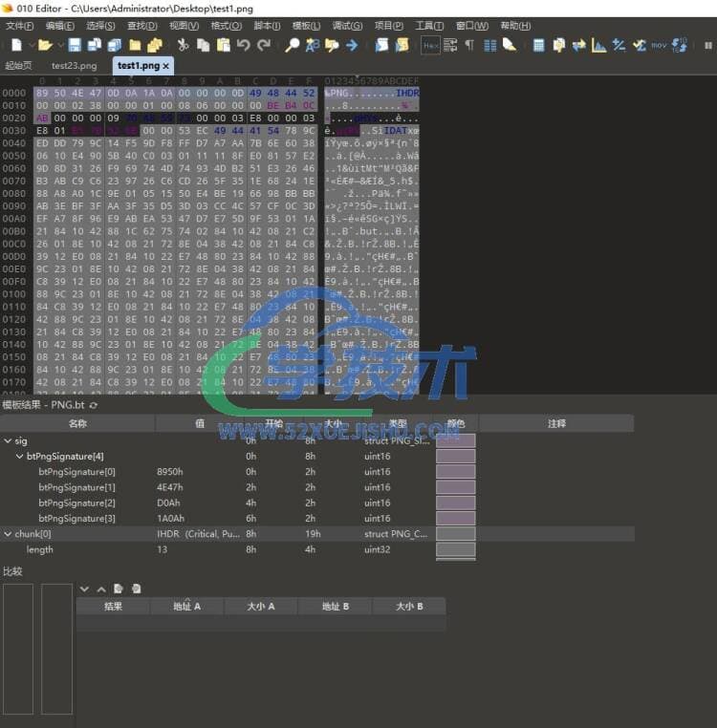Close the test1.png tab
The image size is (717, 728).
pos(166,66)
